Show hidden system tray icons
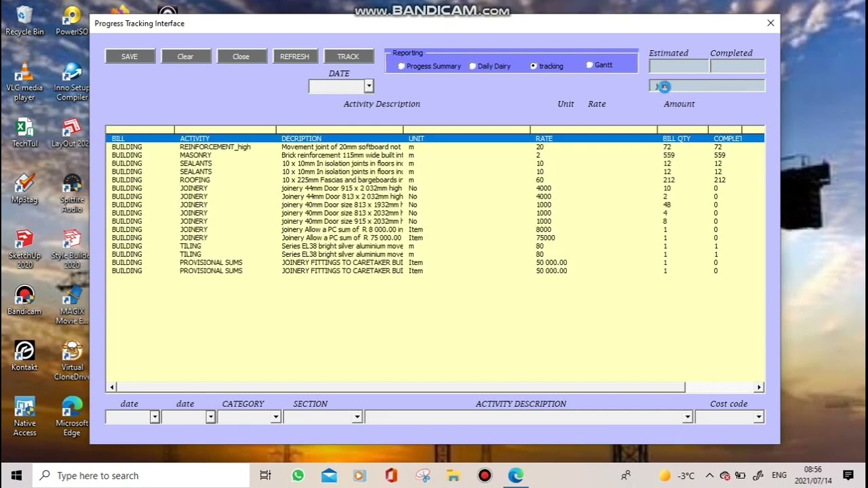 709,475
